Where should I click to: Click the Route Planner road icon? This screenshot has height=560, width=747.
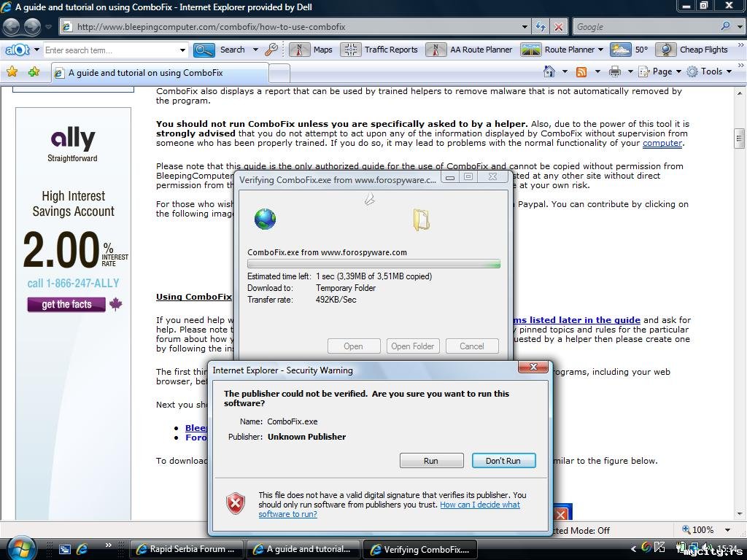pos(530,50)
